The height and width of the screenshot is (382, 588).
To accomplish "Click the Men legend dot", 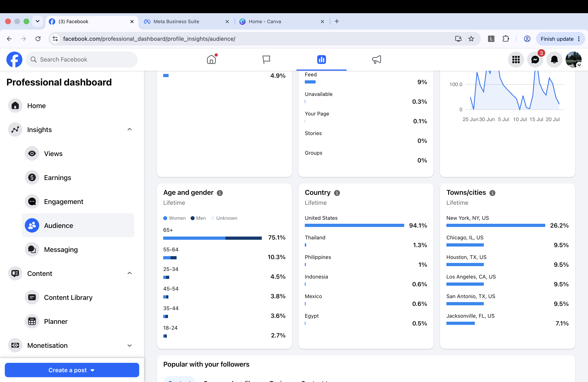I will [193, 218].
